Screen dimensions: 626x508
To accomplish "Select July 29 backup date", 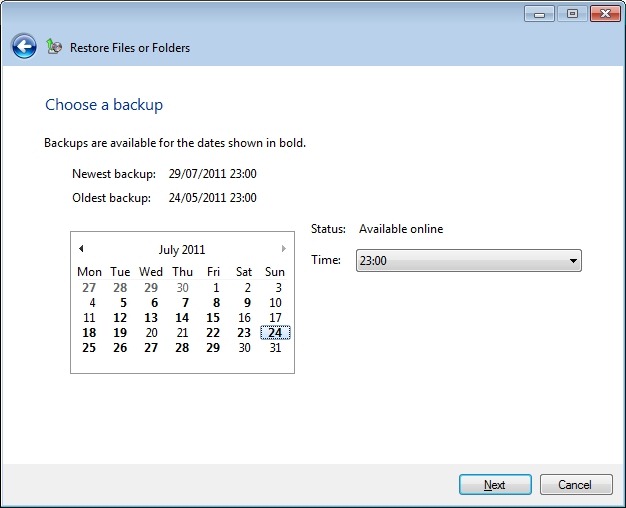I will 213,348.
